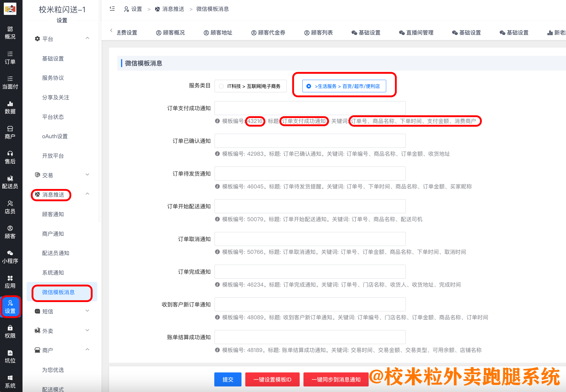Select the 顾客 customer icon in sidebar

[11, 231]
